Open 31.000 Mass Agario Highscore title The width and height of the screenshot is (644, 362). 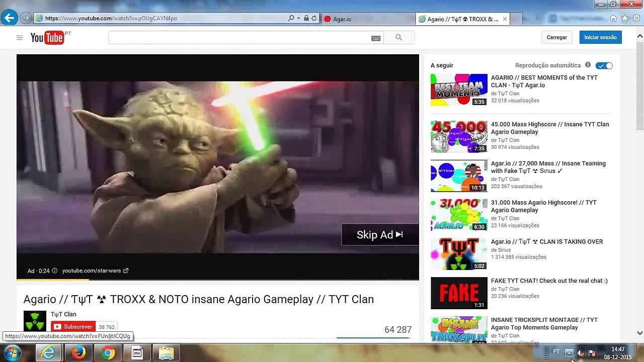544,207
